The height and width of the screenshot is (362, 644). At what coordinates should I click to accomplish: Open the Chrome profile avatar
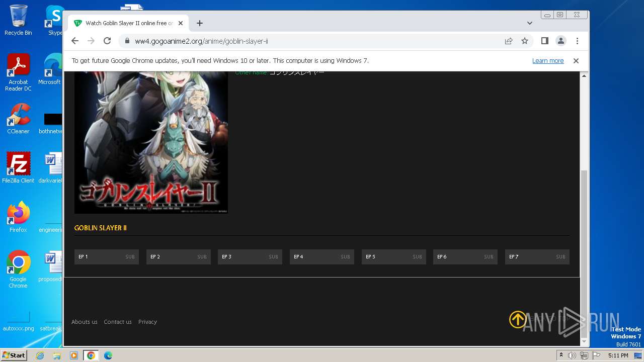561,41
